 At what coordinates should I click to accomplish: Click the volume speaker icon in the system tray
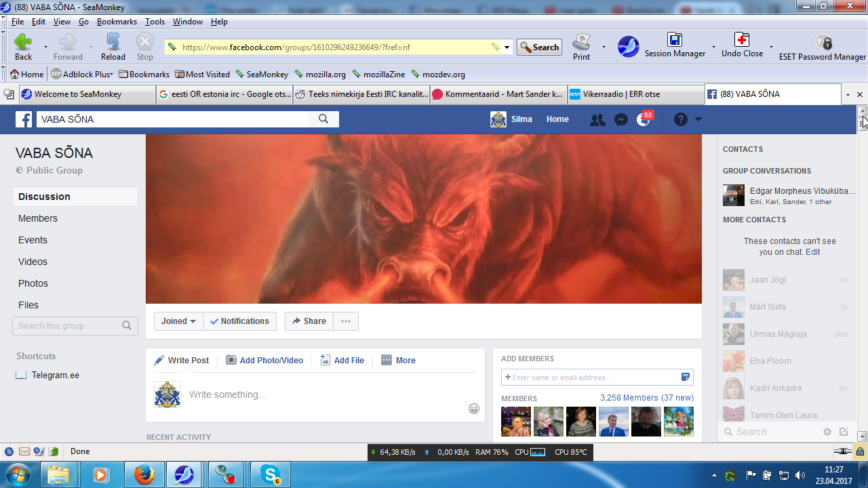pyautogui.click(x=800, y=475)
